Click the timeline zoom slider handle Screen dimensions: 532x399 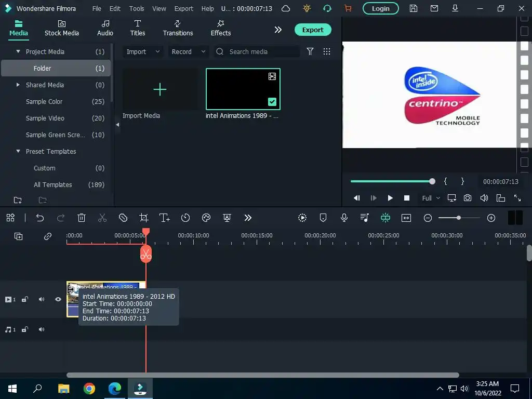tap(458, 218)
